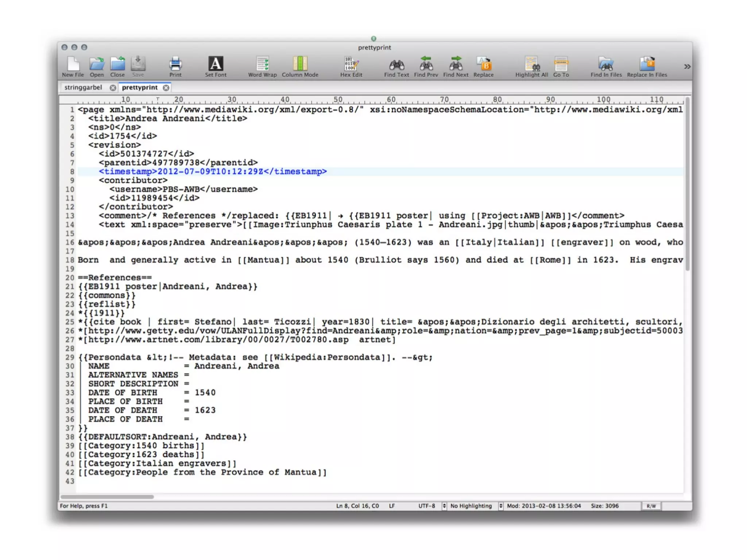Click the Print toolbar icon
The height and width of the screenshot is (560, 747).
(x=175, y=65)
